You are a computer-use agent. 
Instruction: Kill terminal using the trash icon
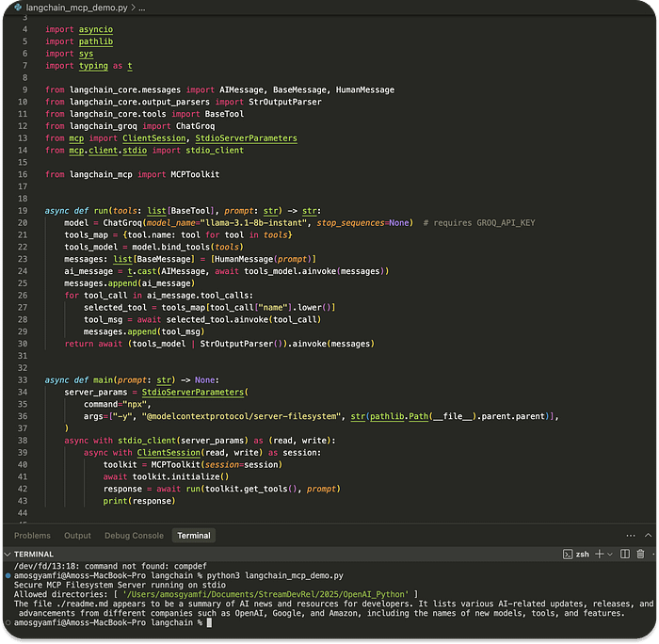[x=641, y=555]
